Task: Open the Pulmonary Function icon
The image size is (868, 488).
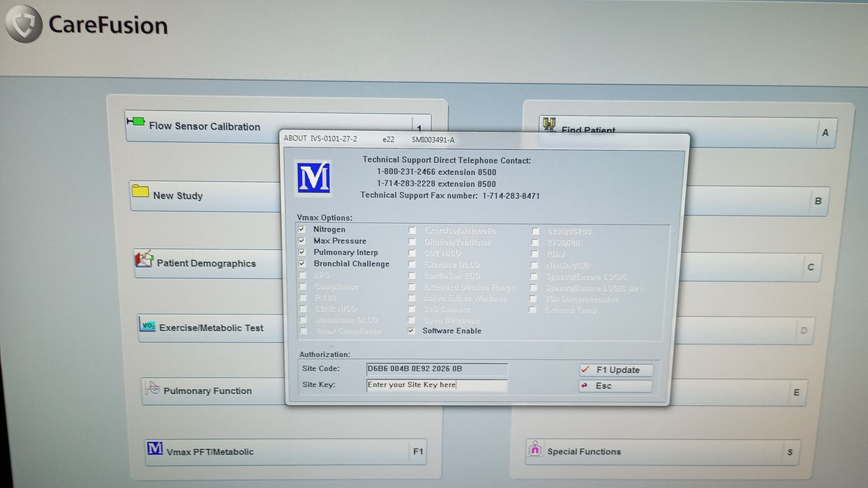Action: [x=152, y=389]
